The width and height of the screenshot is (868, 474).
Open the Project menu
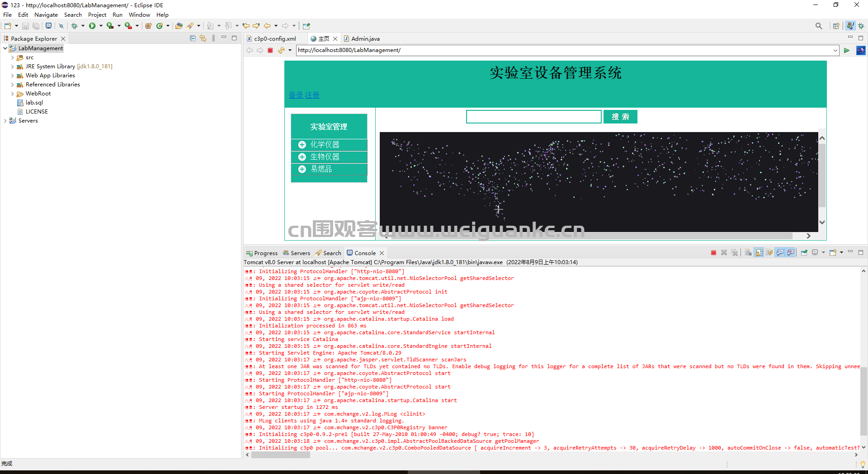click(x=97, y=15)
